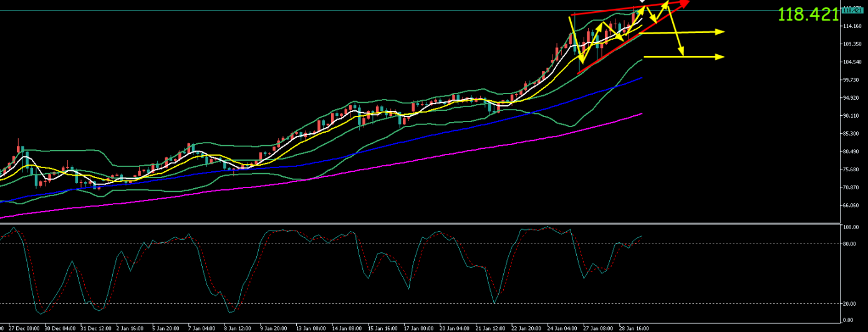Select the 27 Dec 00:00 time axis label

25,327
